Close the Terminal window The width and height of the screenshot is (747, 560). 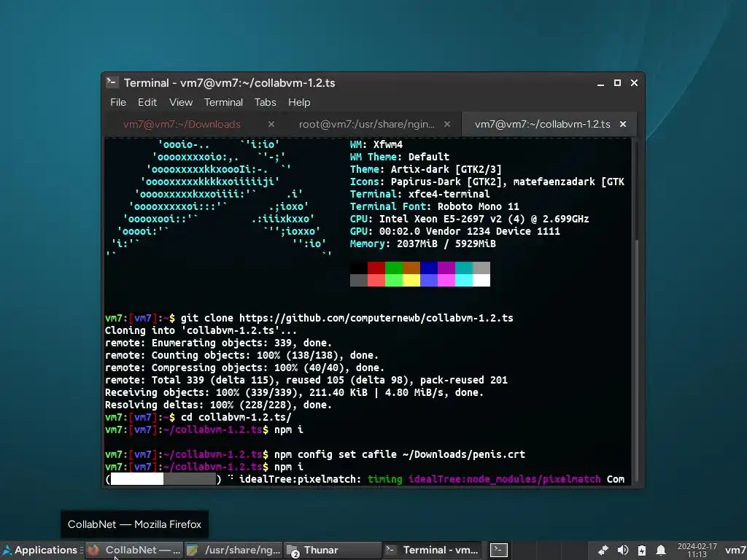pos(634,83)
